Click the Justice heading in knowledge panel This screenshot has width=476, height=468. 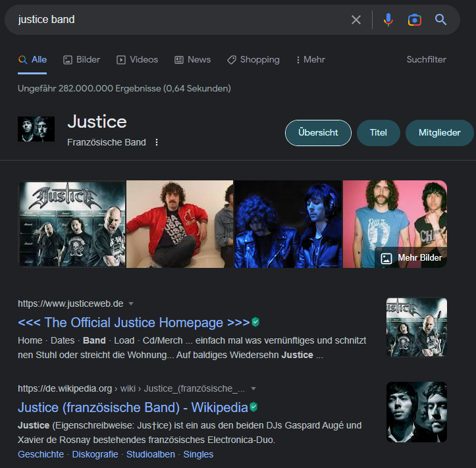(x=97, y=121)
